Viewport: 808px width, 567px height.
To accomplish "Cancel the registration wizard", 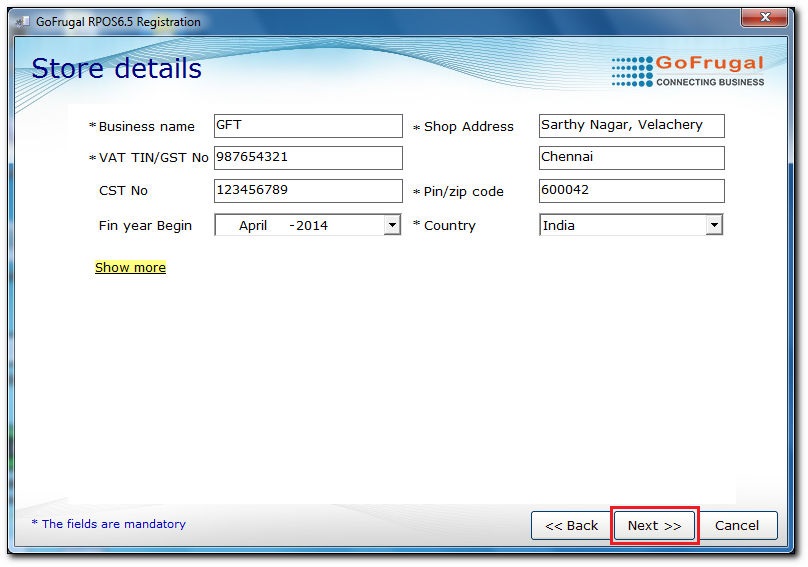I will click(737, 525).
